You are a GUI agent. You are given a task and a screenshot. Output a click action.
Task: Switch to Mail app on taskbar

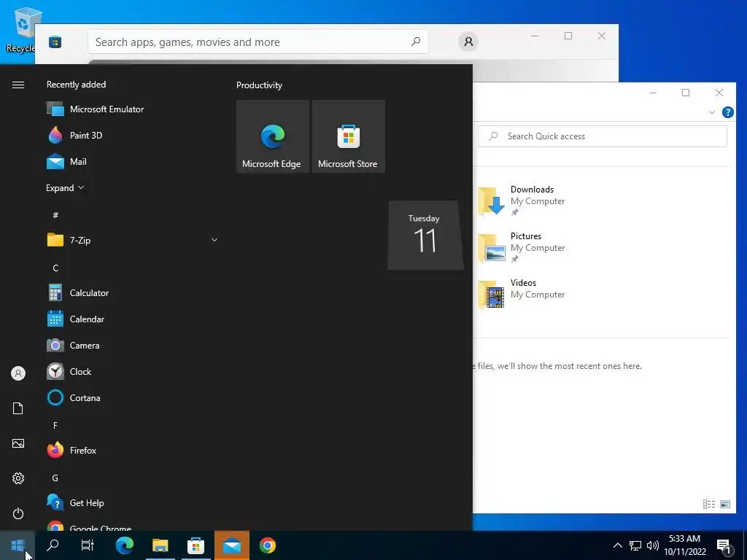(231, 545)
